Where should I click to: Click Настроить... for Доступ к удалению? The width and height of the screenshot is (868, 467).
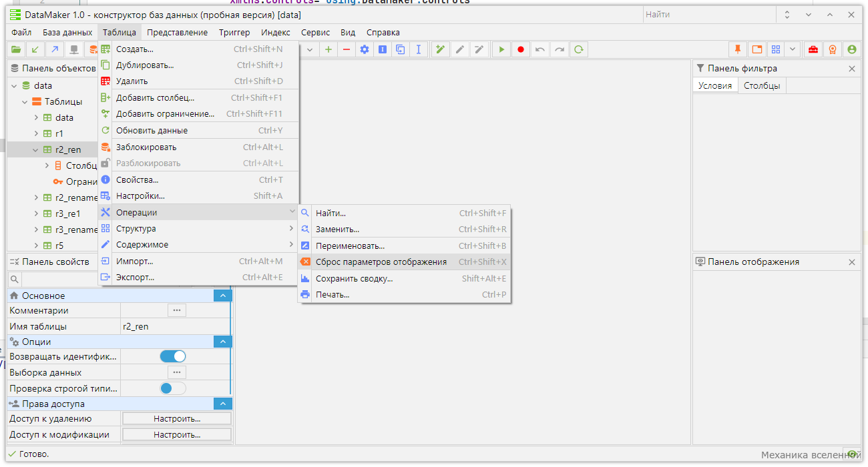tap(177, 418)
